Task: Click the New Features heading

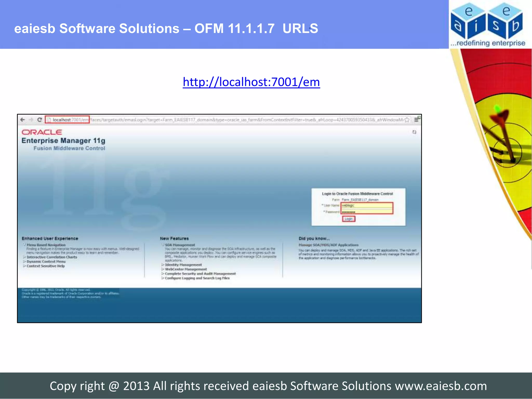Action: pos(174,238)
